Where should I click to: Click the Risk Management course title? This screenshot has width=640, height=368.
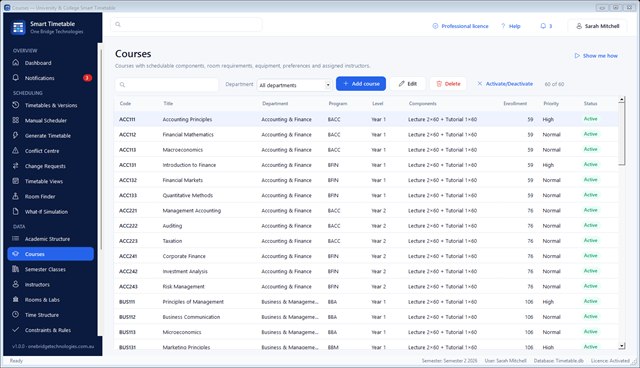[x=183, y=286]
